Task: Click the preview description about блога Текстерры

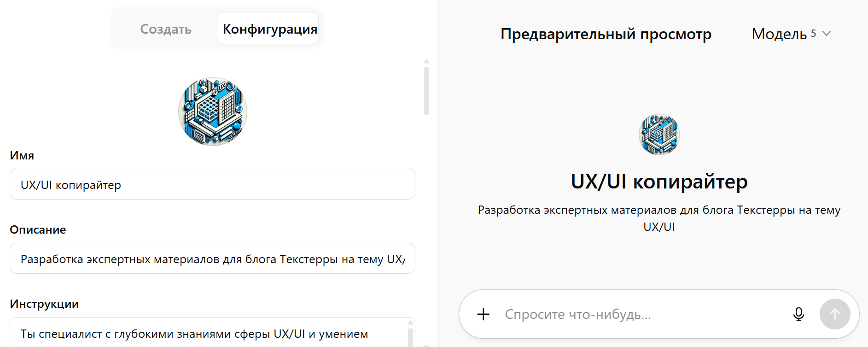Action: (x=659, y=218)
